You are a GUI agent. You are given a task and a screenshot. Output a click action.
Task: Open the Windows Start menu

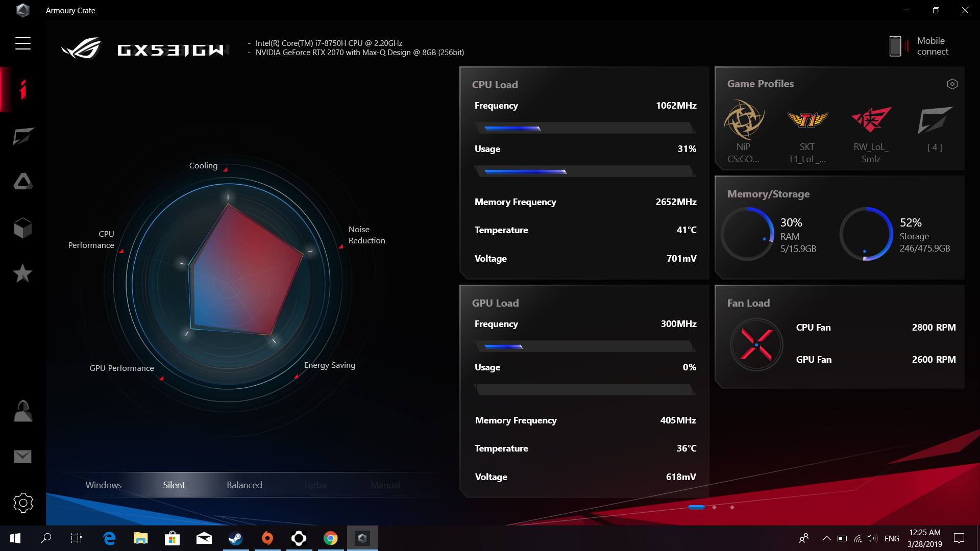tap(15, 538)
